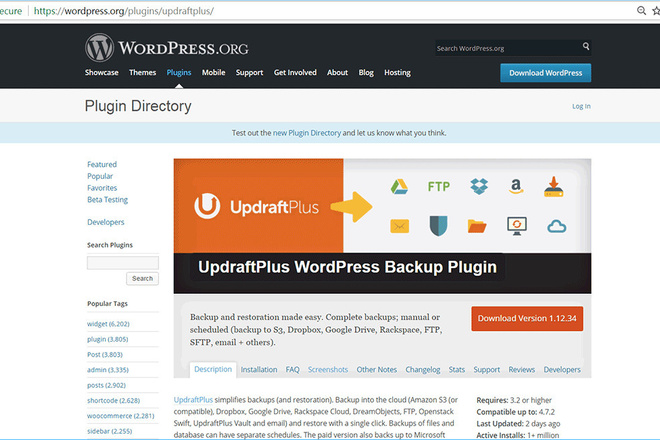Select the Developers tab under plugin

[562, 370]
